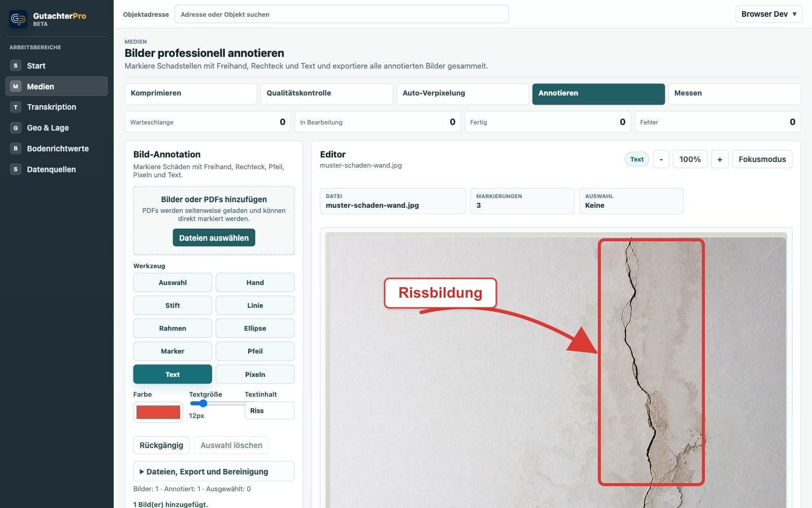The height and width of the screenshot is (508, 812).
Task: Click the 100% zoom reset button
Action: [x=690, y=159]
